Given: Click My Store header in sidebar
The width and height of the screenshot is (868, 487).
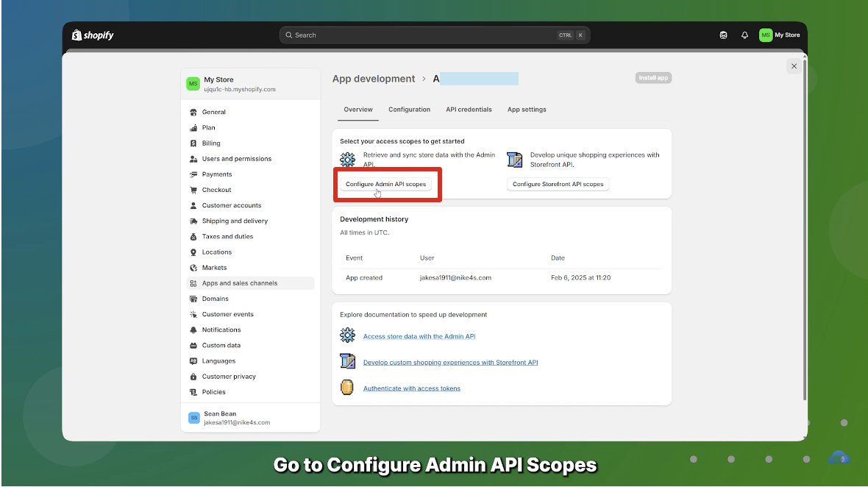Looking at the screenshot, I should (x=250, y=84).
